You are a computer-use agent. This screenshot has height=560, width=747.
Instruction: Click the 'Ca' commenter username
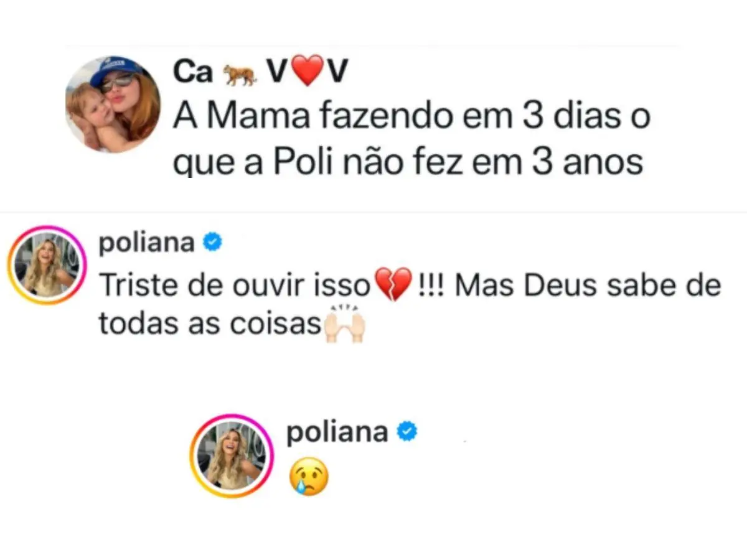point(193,73)
